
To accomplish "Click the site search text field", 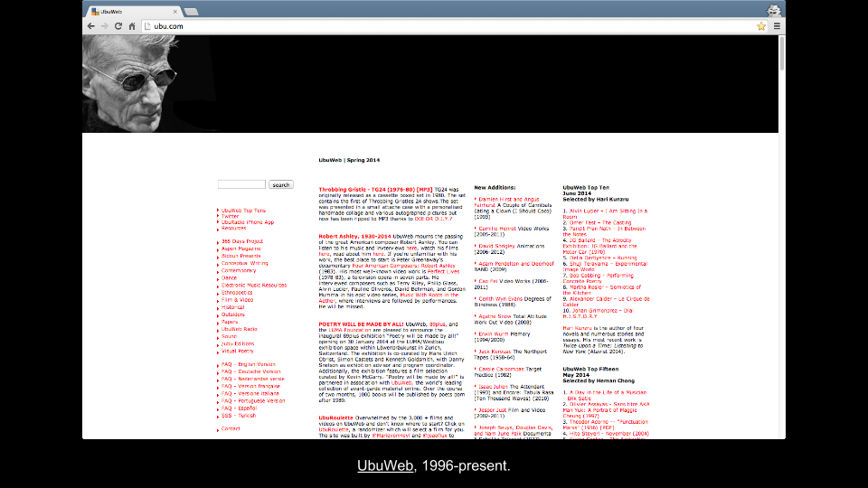I will point(241,184).
